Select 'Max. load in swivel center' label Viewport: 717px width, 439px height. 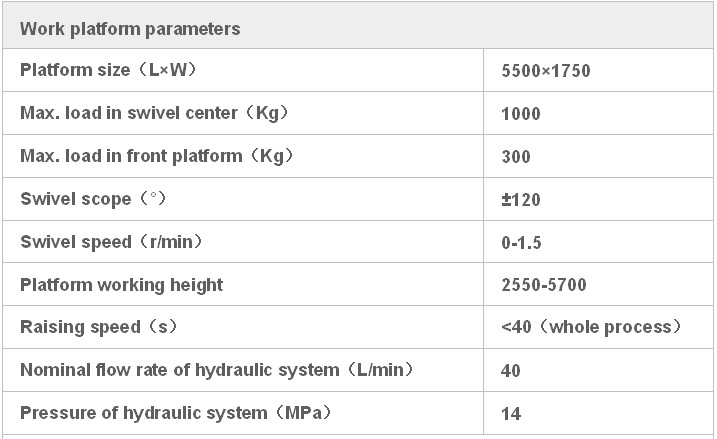[154, 114]
